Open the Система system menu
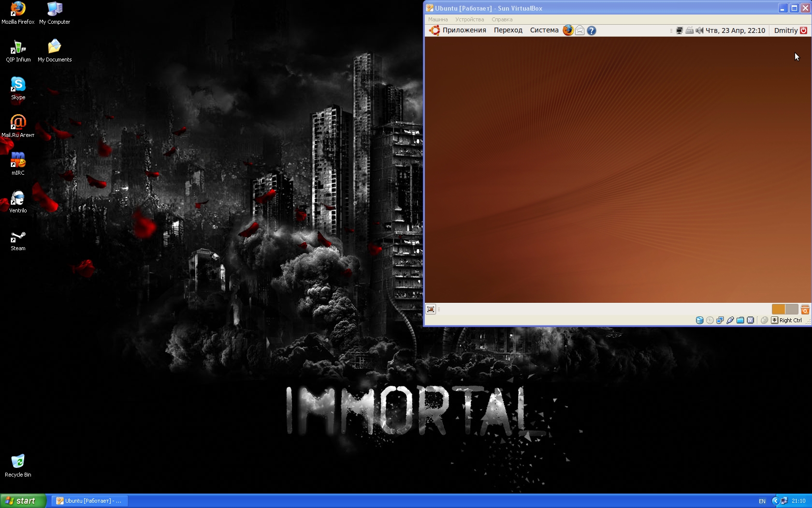Screen dimensions: 812x508 point(544,30)
